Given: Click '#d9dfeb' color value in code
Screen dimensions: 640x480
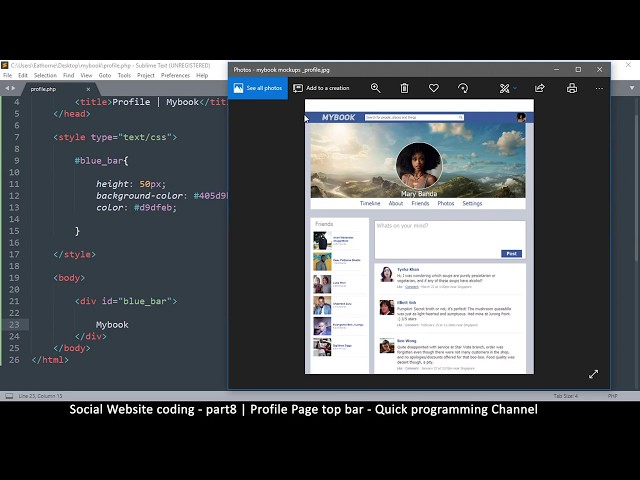Looking at the screenshot, I should [x=153, y=208].
